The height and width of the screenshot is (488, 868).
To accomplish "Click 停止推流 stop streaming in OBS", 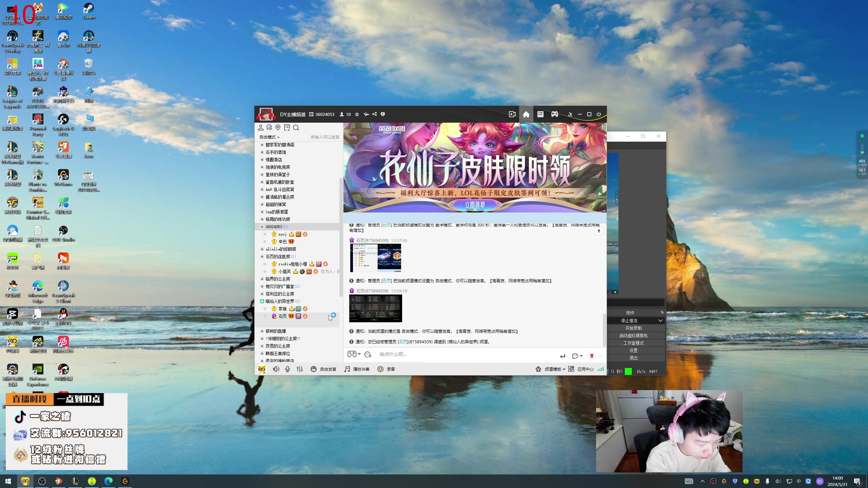I will 629,321.
